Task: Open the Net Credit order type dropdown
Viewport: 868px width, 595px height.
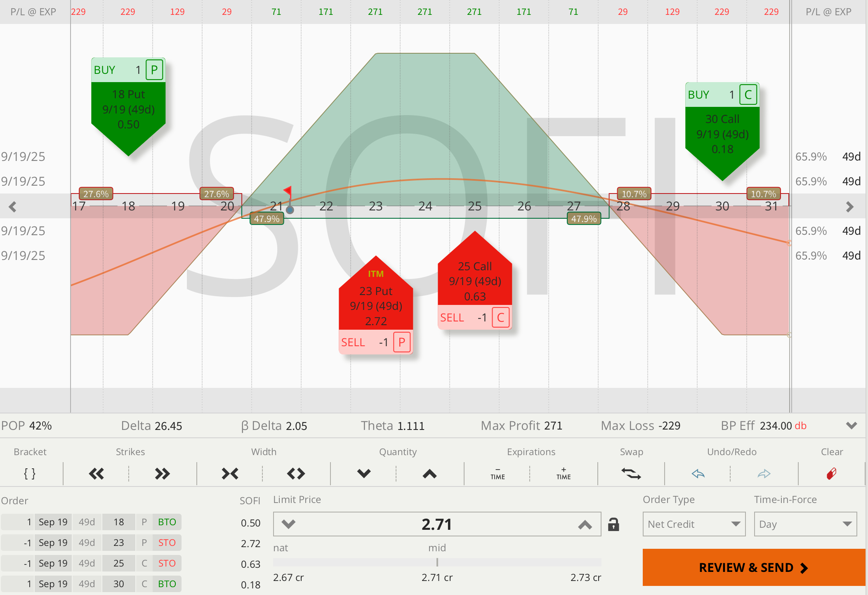Action: tap(694, 524)
